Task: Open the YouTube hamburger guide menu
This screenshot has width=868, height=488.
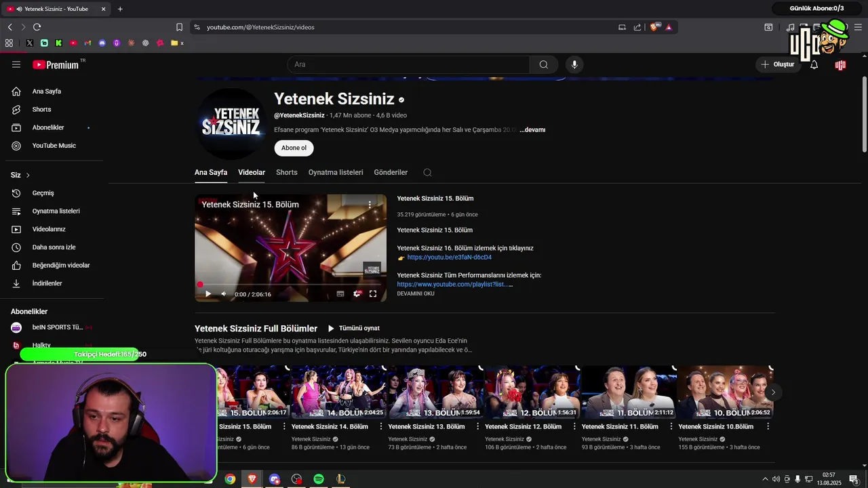Action: click(x=16, y=64)
